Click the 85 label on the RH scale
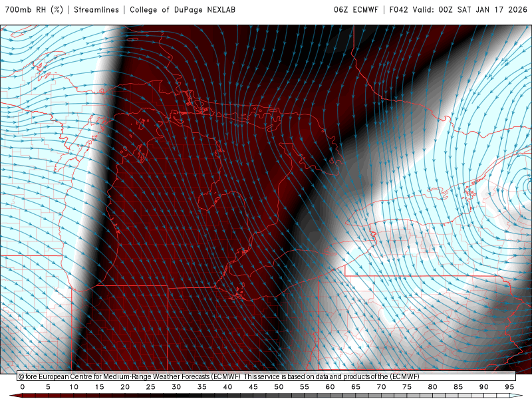 point(458,387)
